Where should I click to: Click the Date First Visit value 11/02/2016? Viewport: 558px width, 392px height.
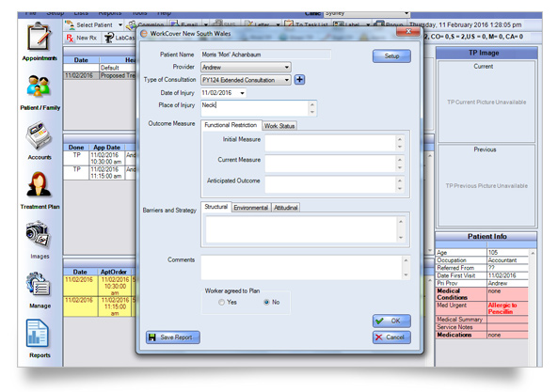tap(507, 275)
